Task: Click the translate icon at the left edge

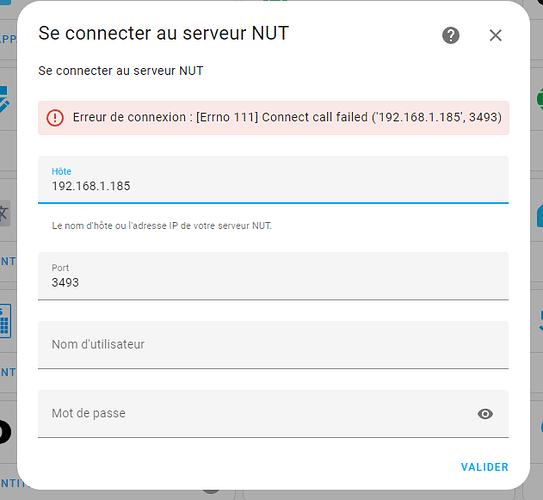Action: click(x=5, y=213)
